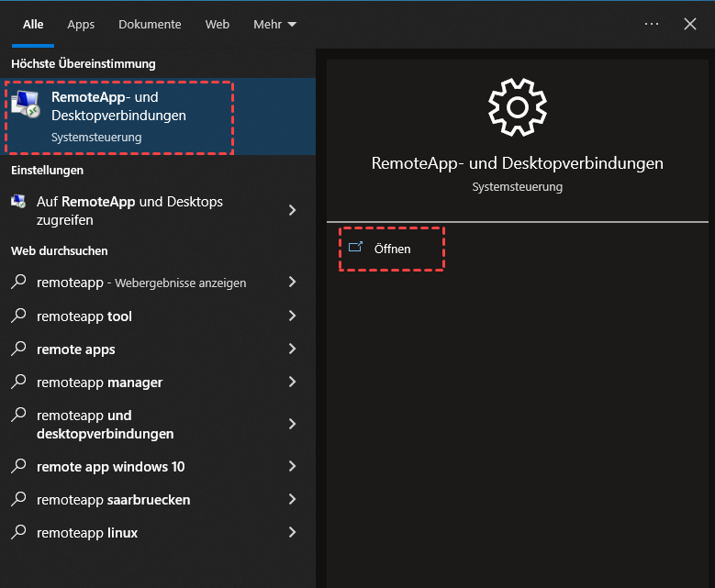Image resolution: width=715 pixels, height=588 pixels.
Task: Click the open-window icon beside Öffnen
Action: tap(356, 248)
